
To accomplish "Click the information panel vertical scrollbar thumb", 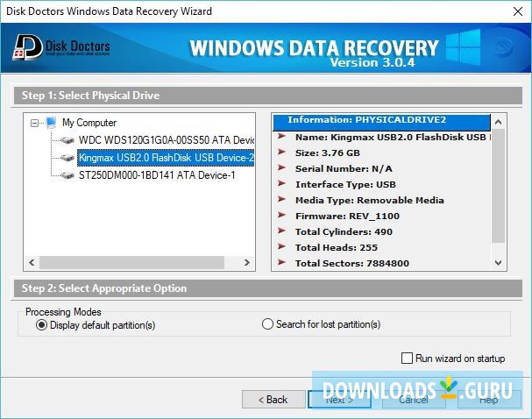I will pyautogui.click(x=498, y=186).
